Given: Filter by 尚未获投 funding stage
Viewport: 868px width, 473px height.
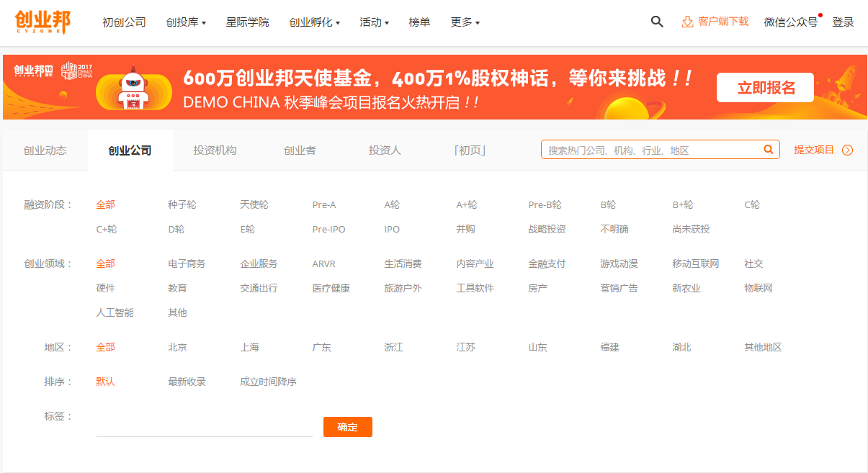Looking at the screenshot, I should click(691, 229).
